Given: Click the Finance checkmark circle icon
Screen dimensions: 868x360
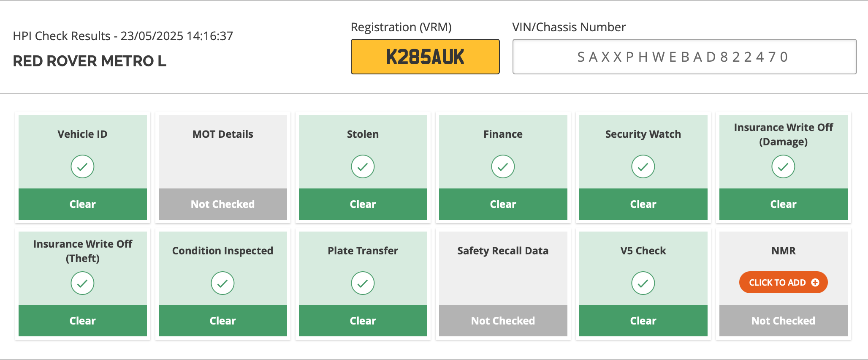Looking at the screenshot, I should 503,166.
